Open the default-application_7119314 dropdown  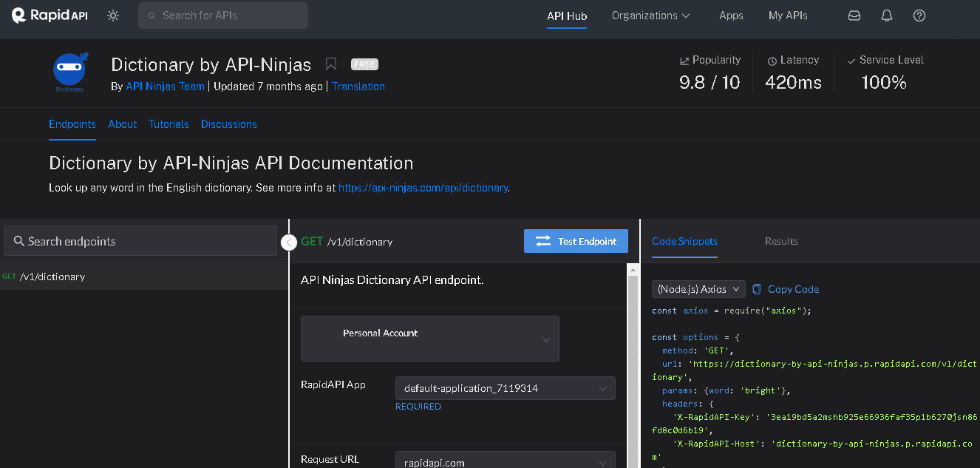point(506,388)
